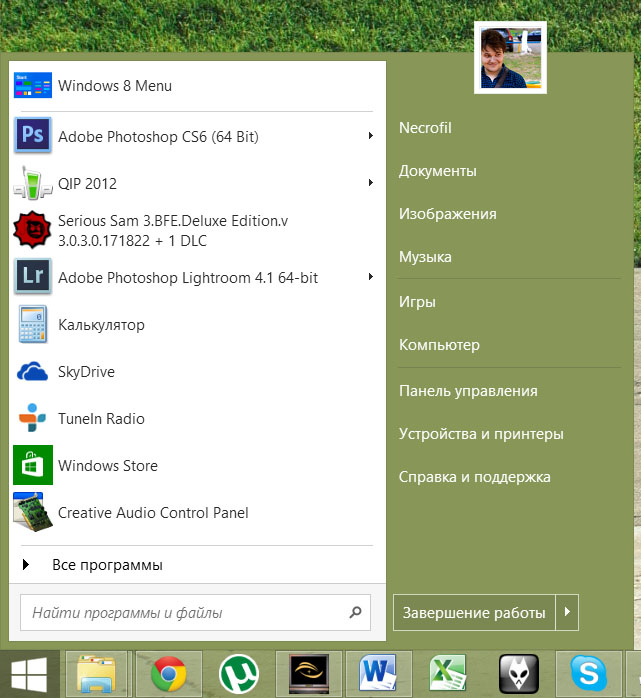641x698 pixels.
Task: Open the golden-eye app on taskbar
Action: point(309,674)
